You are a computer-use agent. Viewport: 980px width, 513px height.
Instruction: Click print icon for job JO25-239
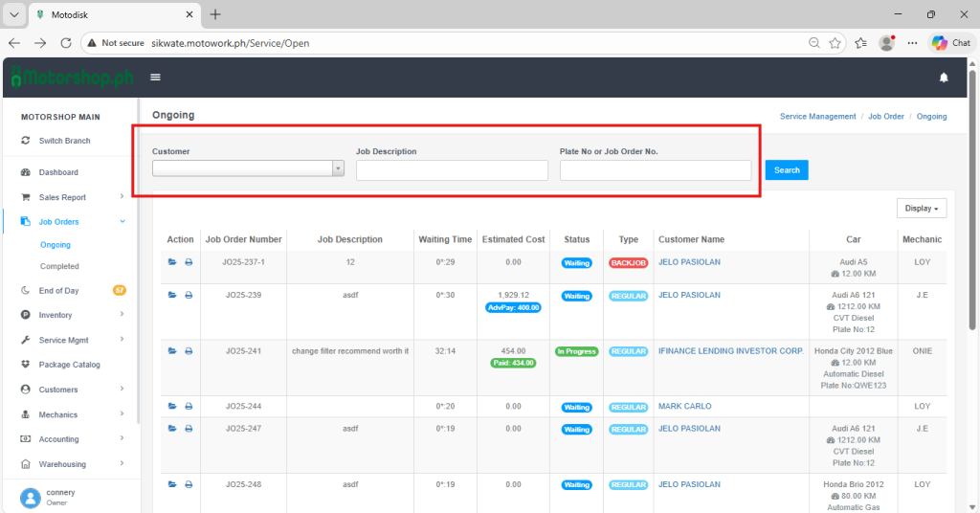click(x=189, y=296)
